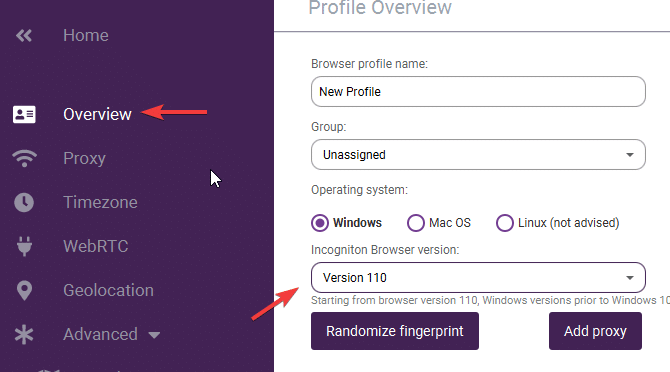The width and height of the screenshot is (670, 372).
Task: Click the Timezone clock icon
Action: pyautogui.click(x=24, y=202)
